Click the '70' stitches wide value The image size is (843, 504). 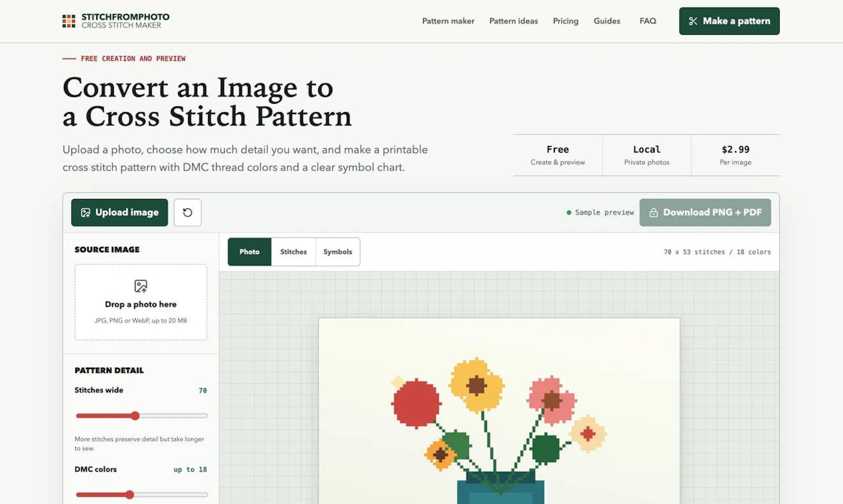tap(203, 390)
